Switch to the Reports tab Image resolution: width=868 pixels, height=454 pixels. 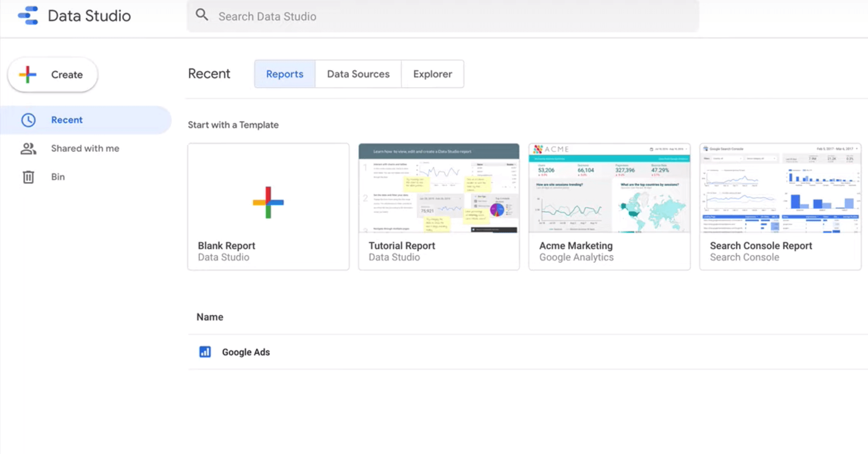coord(285,74)
